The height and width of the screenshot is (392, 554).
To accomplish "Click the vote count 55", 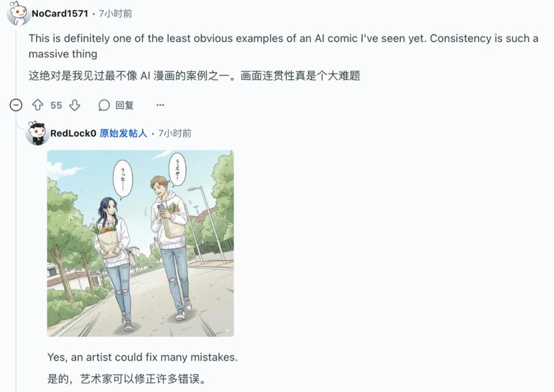I will 56,105.
